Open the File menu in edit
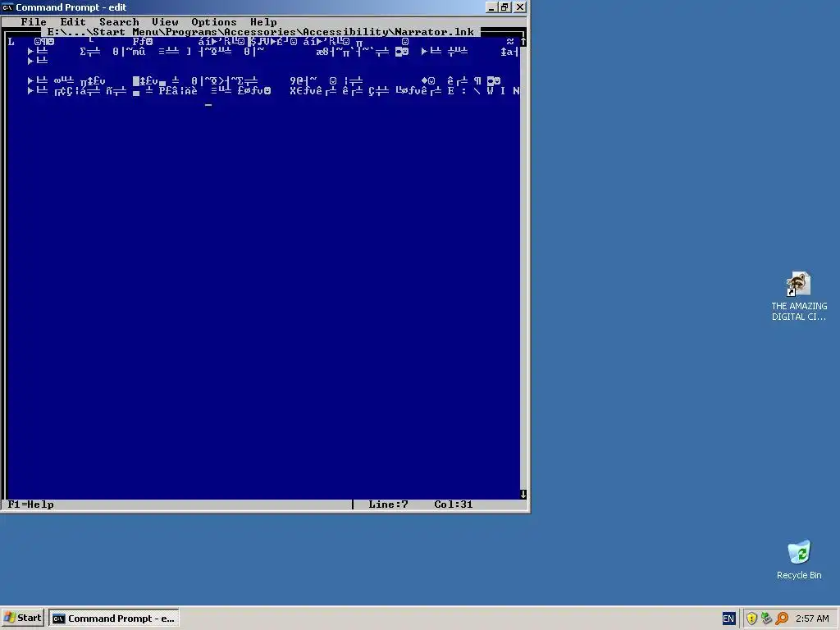This screenshot has height=630, width=840. coord(33,22)
